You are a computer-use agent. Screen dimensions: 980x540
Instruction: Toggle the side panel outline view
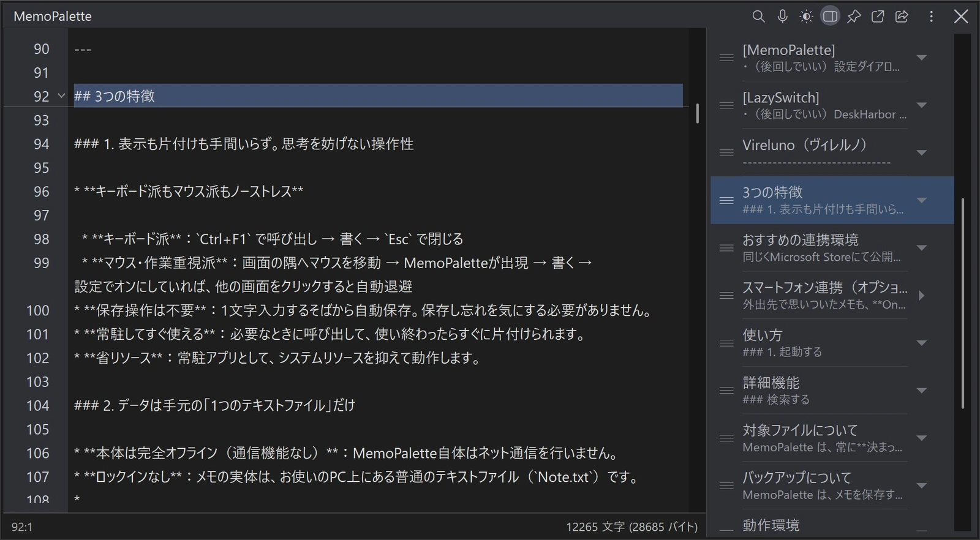coord(830,17)
